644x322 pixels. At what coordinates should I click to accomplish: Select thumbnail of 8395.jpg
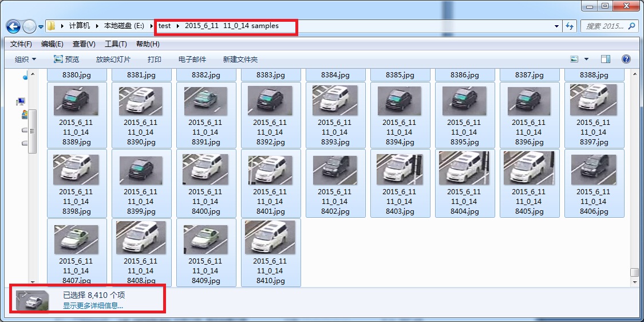[x=464, y=101]
